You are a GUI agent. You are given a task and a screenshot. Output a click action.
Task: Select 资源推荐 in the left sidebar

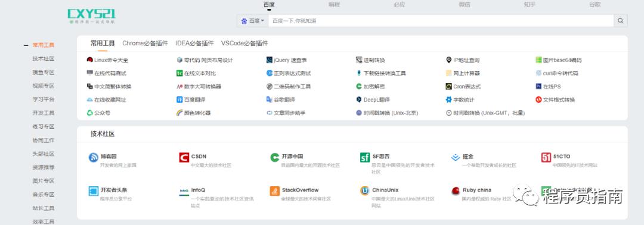point(44,168)
